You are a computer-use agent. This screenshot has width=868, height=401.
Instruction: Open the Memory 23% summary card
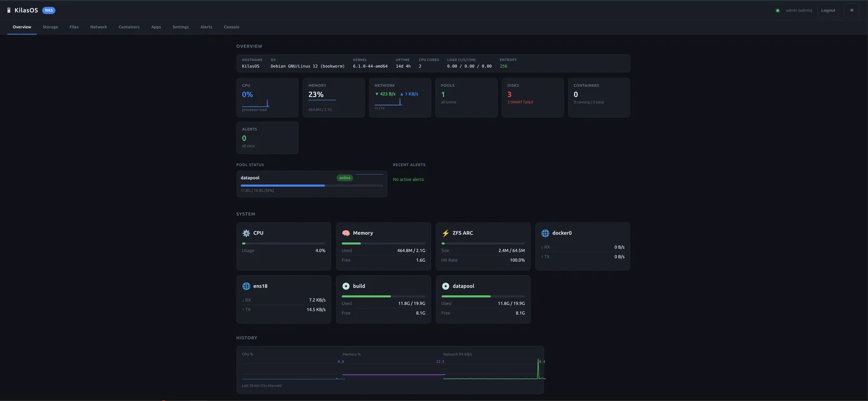tap(334, 98)
